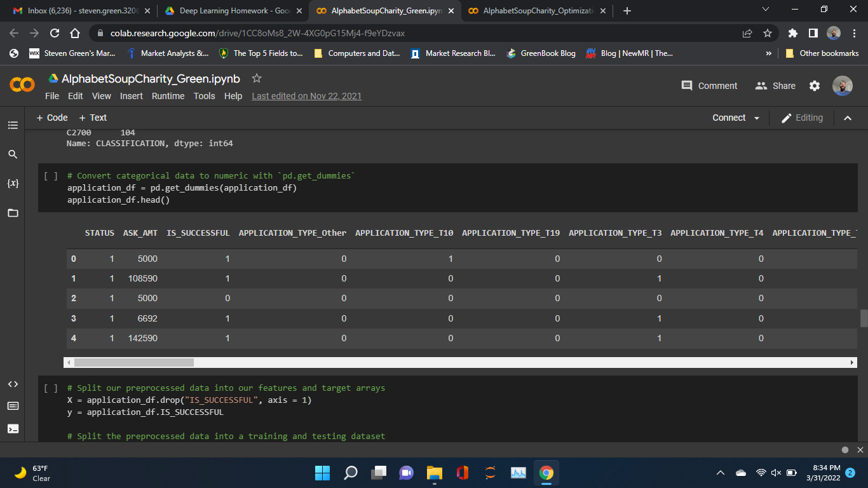The image size is (868, 488).
Task: Open the Terminal icon in the sidebar
Action: (x=13, y=429)
